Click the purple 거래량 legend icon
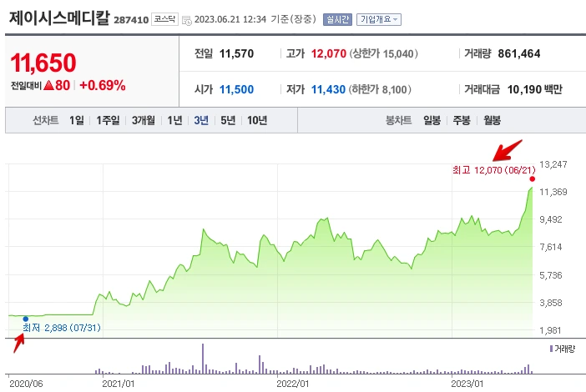This screenshot has height=392, width=586. tap(551, 349)
